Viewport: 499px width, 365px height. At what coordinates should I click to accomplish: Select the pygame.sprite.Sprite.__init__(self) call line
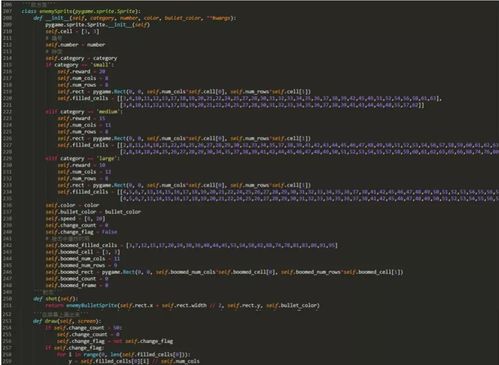coord(98,25)
